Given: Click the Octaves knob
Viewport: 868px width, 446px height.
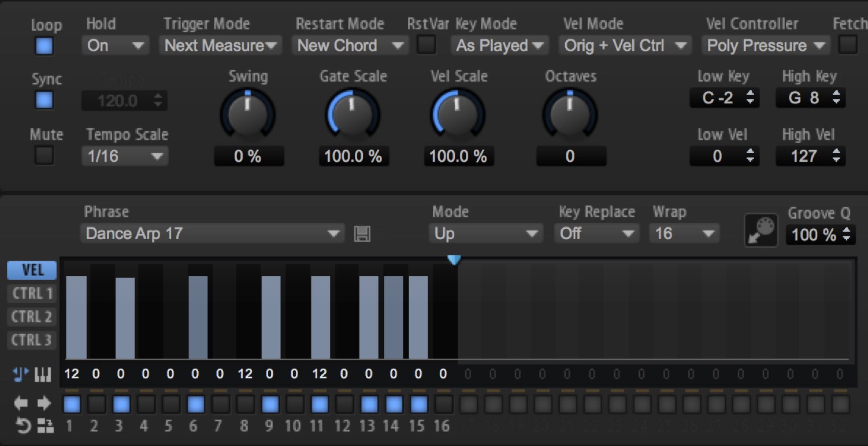Looking at the screenshot, I should (x=570, y=114).
